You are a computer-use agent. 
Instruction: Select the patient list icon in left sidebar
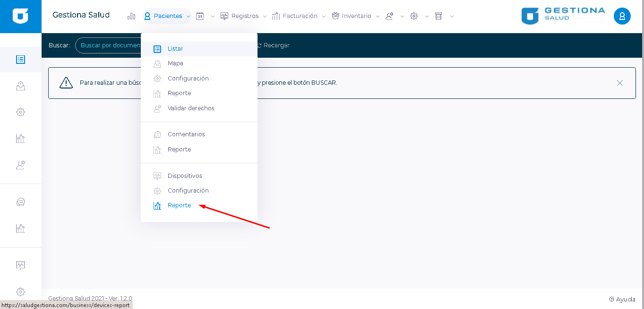20,60
